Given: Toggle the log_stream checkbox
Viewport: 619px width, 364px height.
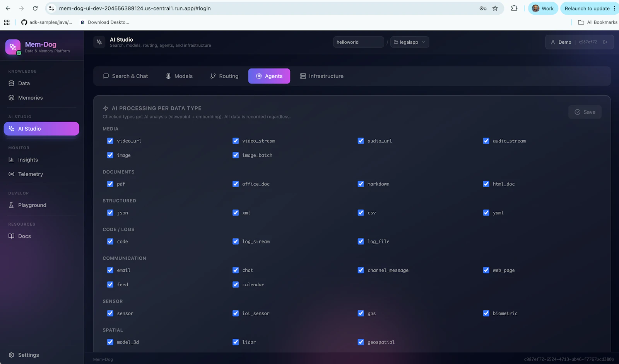Looking at the screenshot, I should tap(236, 242).
